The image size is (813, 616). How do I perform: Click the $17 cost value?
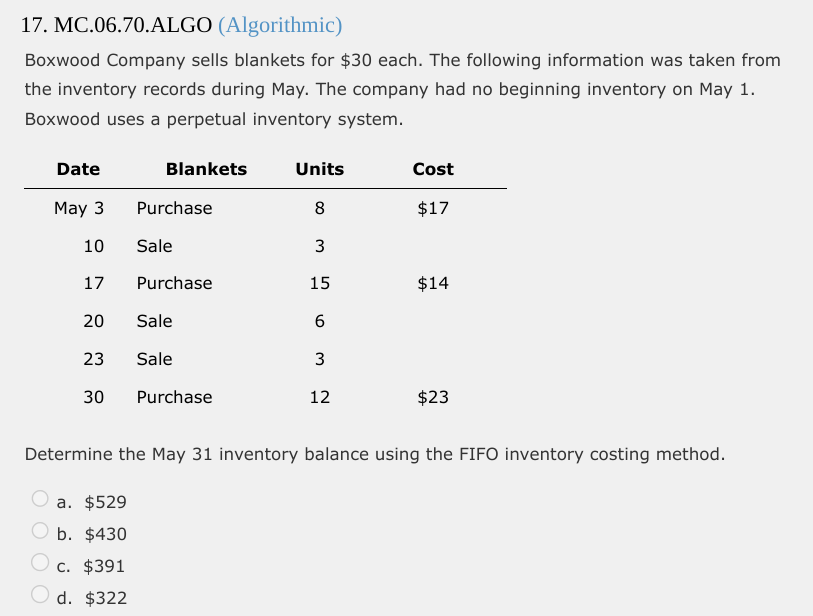coord(433,208)
